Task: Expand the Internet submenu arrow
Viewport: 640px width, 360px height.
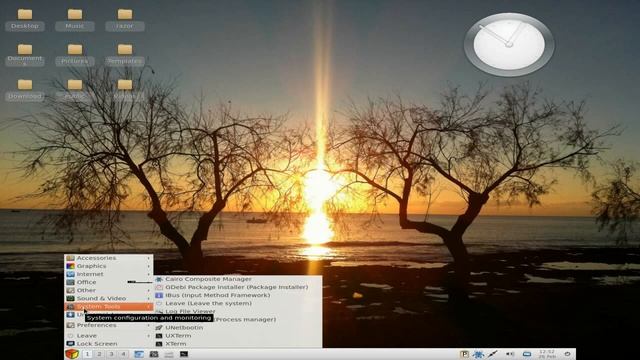Action: pyautogui.click(x=149, y=275)
